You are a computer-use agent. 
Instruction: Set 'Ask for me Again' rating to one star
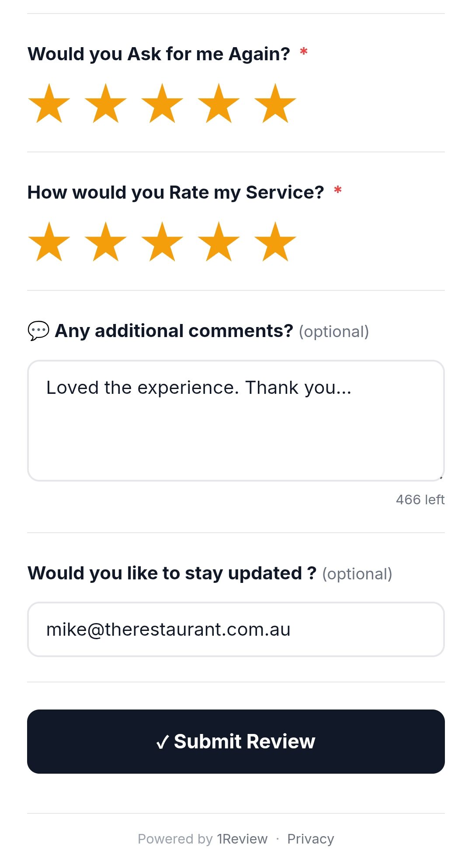click(49, 104)
